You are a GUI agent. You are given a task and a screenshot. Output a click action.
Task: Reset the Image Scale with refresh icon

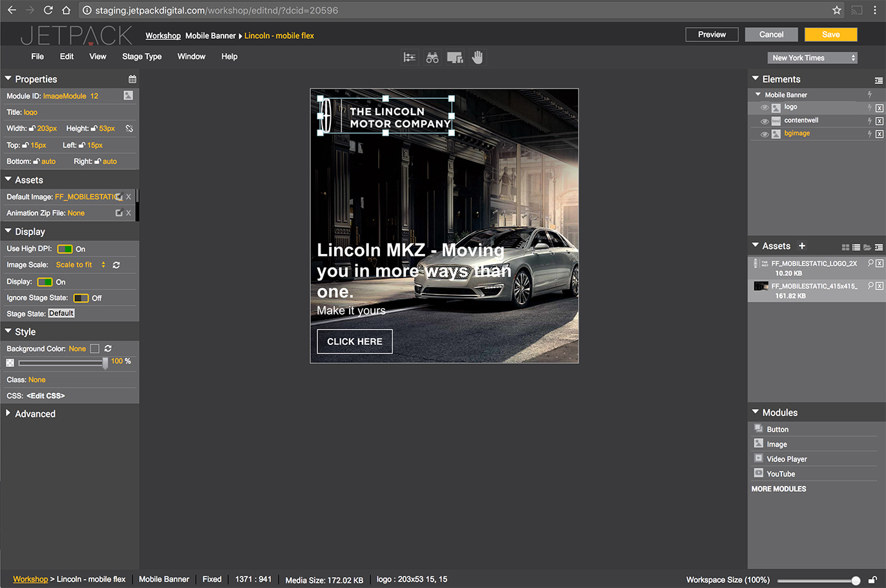(116, 265)
